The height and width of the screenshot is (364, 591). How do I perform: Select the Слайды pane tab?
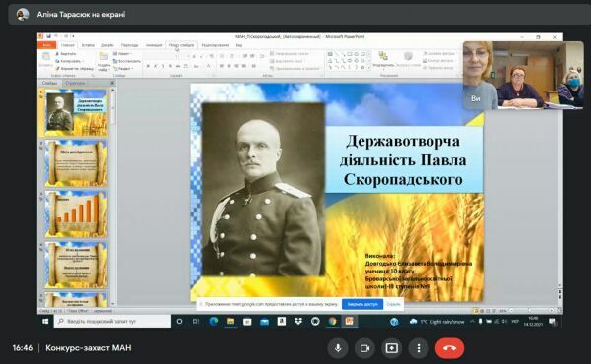point(49,83)
